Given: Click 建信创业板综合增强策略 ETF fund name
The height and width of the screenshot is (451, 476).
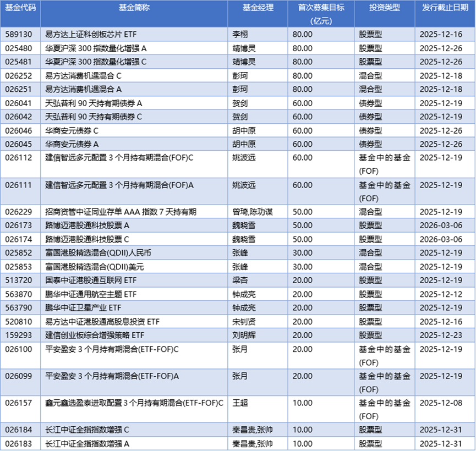Looking at the screenshot, I should [94, 335].
